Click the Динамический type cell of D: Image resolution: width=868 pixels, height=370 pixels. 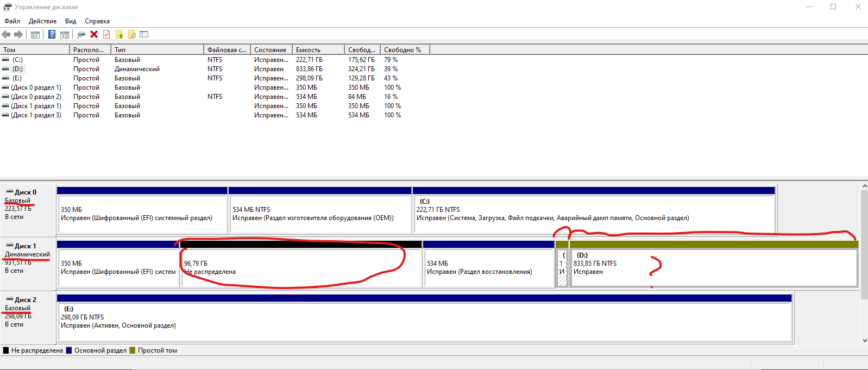tap(137, 69)
